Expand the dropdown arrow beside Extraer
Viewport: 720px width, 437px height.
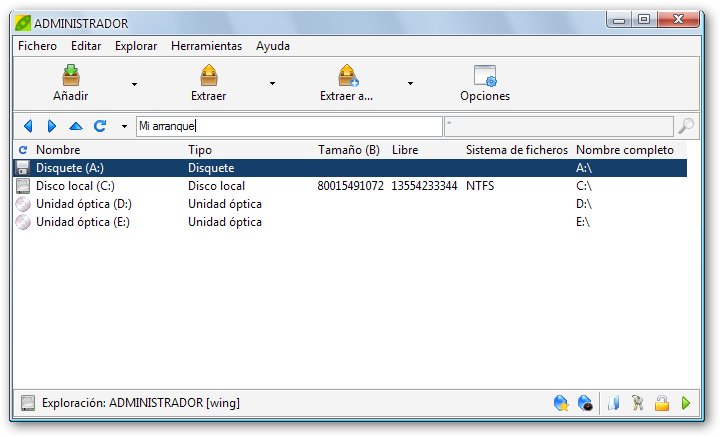click(x=272, y=84)
